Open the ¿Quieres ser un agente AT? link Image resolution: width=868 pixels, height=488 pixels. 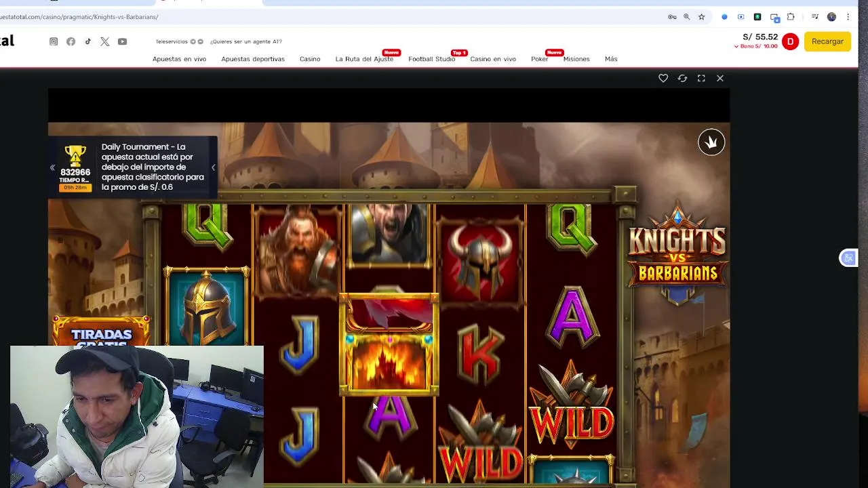(245, 41)
